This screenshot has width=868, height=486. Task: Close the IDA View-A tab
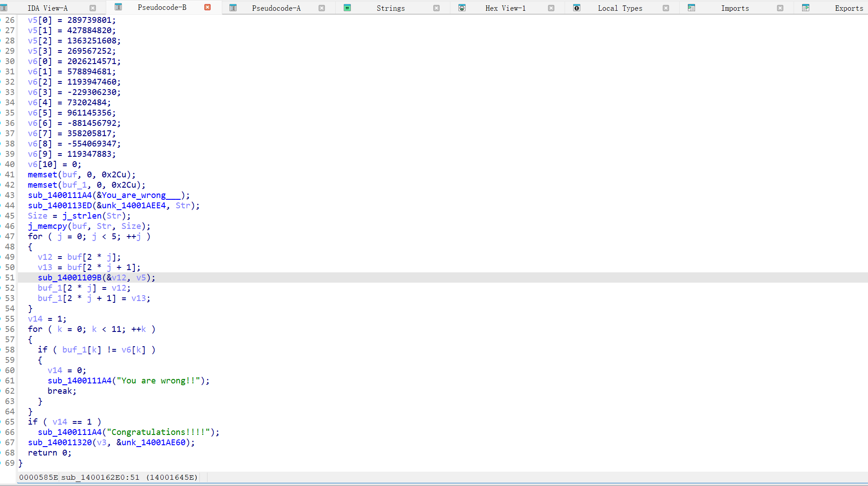click(x=93, y=8)
